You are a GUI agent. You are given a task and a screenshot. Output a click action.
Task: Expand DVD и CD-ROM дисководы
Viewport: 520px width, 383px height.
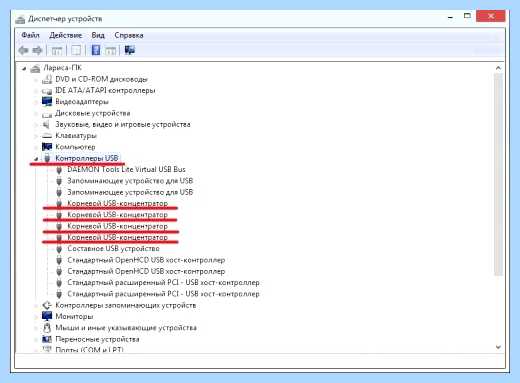36,80
